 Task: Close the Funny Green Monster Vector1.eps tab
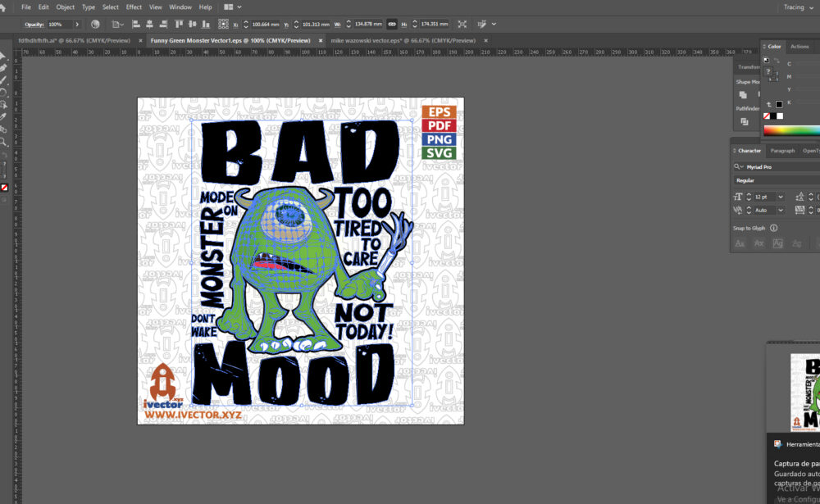321,41
